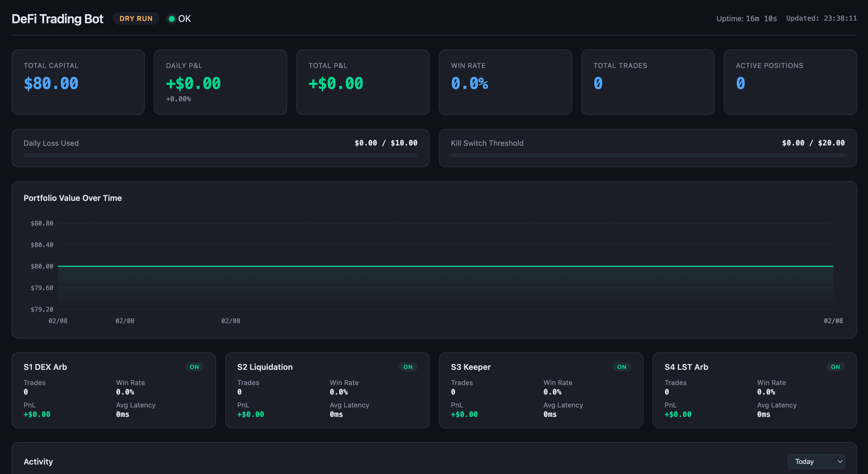Click the Kill Switch Threshold progress bar
This screenshot has width=868, height=474.
tap(648, 155)
